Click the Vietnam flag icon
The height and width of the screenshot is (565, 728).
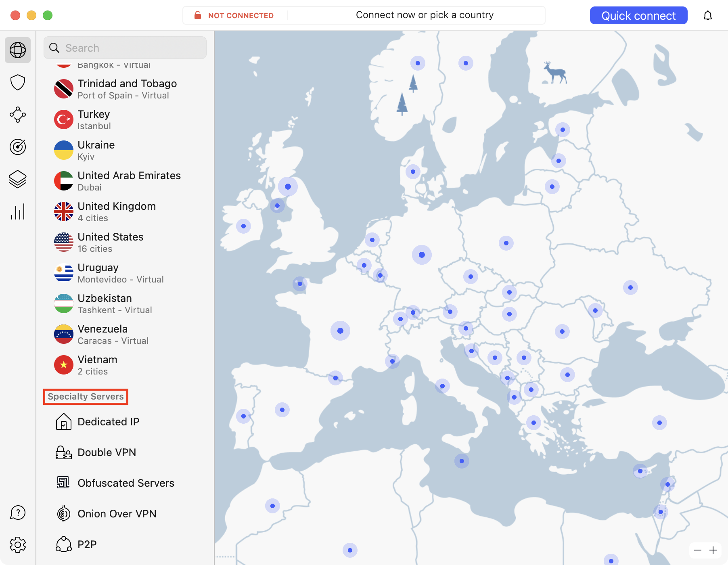pos(64,365)
